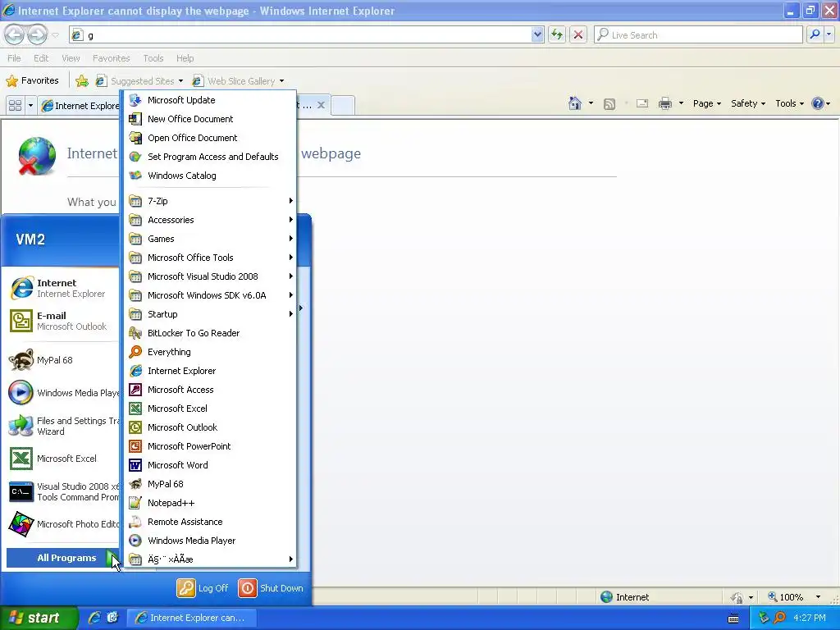Open the File menu
Viewport: 840px width, 630px height.
pos(15,58)
